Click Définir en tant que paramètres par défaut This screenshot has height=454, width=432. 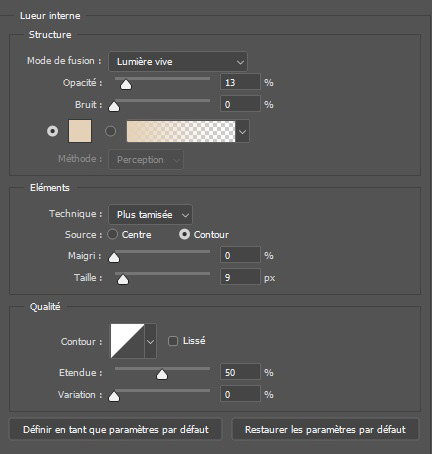click(116, 429)
